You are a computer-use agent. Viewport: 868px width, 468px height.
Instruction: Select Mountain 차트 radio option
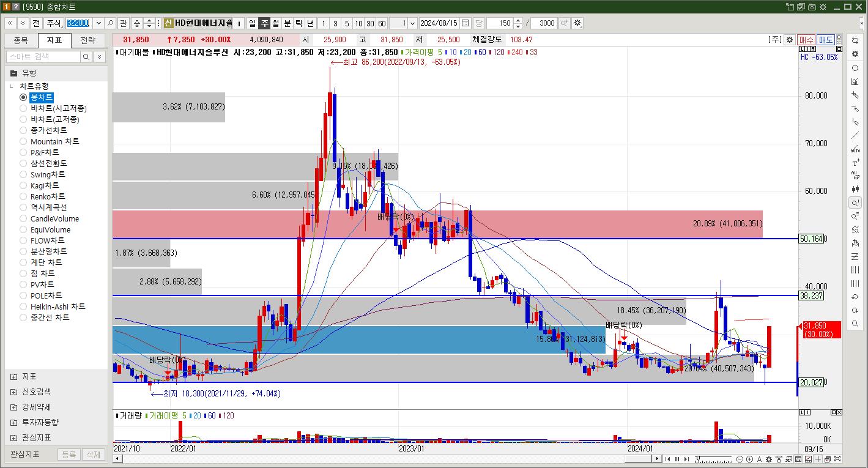pyautogui.click(x=50, y=141)
